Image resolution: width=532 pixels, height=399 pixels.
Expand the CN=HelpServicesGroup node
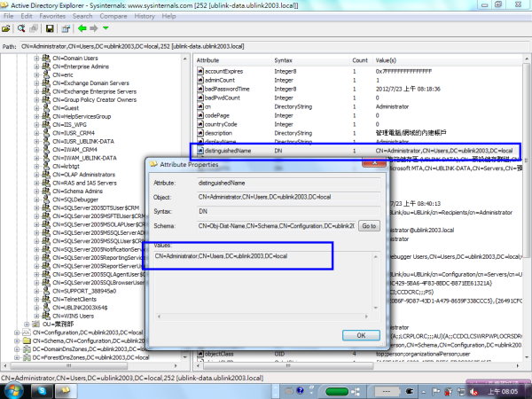(36, 116)
